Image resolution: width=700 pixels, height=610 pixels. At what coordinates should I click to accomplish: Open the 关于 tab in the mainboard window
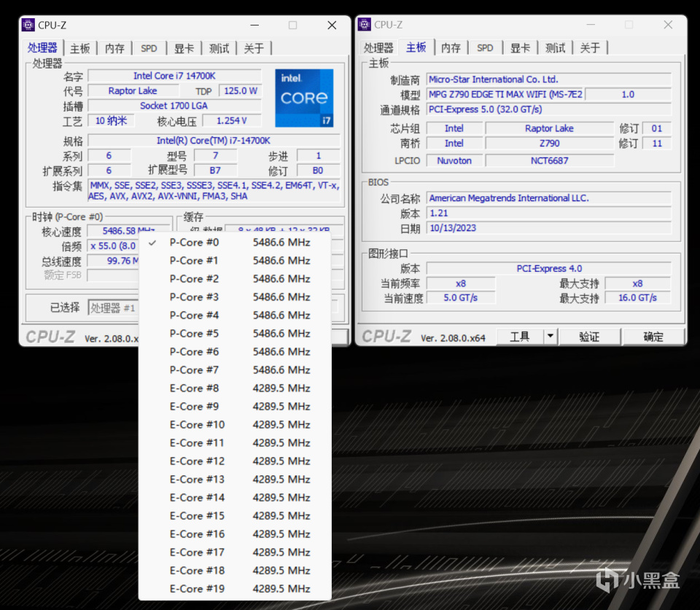tap(591, 47)
